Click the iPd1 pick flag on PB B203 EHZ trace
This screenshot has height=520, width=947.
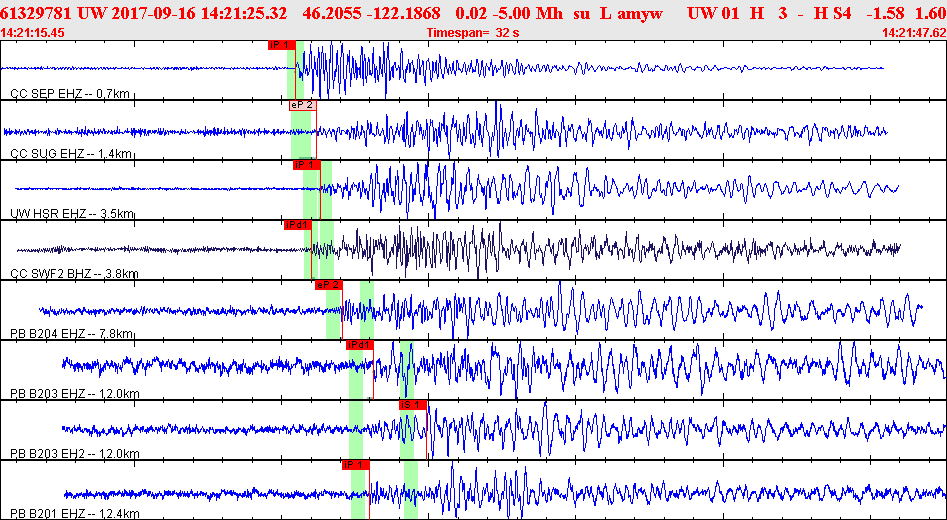[360, 345]
